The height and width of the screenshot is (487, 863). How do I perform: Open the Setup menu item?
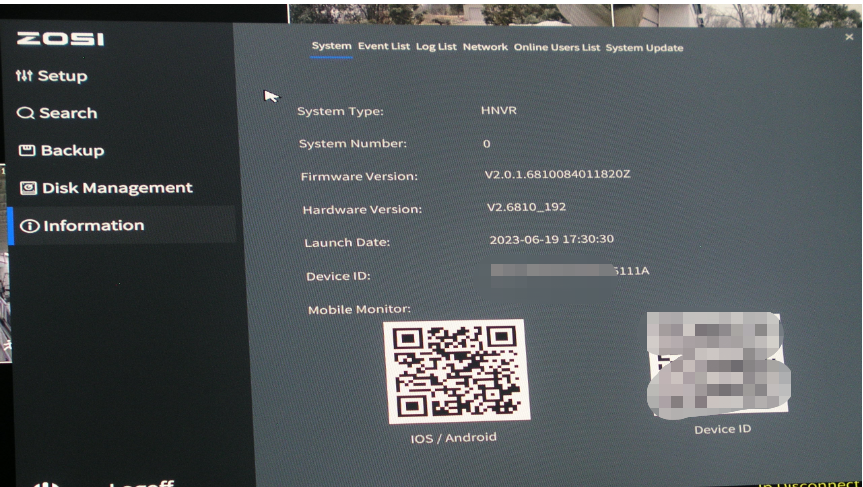[x=52, y=76]
